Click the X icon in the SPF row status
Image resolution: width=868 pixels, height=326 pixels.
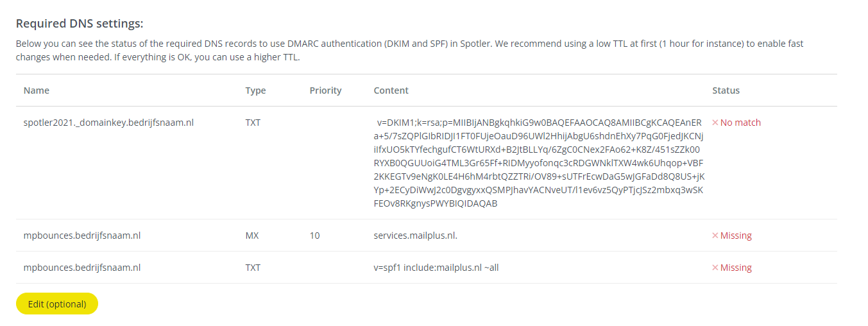pos(715,268)
